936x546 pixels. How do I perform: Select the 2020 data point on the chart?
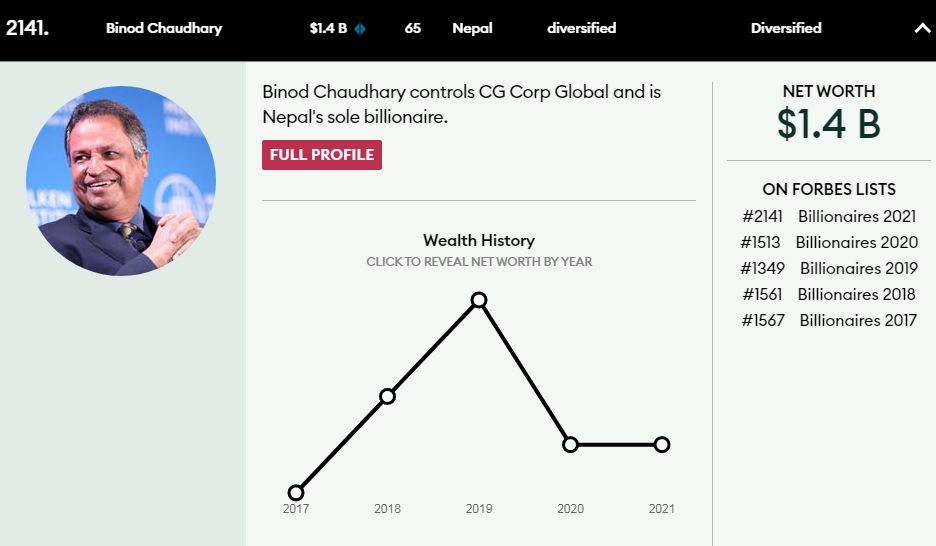(x=571, y=445)
